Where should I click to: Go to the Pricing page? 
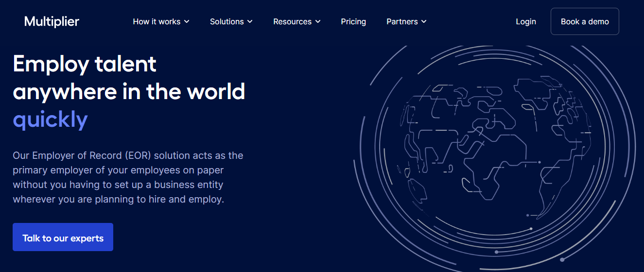pyautogui.click(x=353, y=21)
